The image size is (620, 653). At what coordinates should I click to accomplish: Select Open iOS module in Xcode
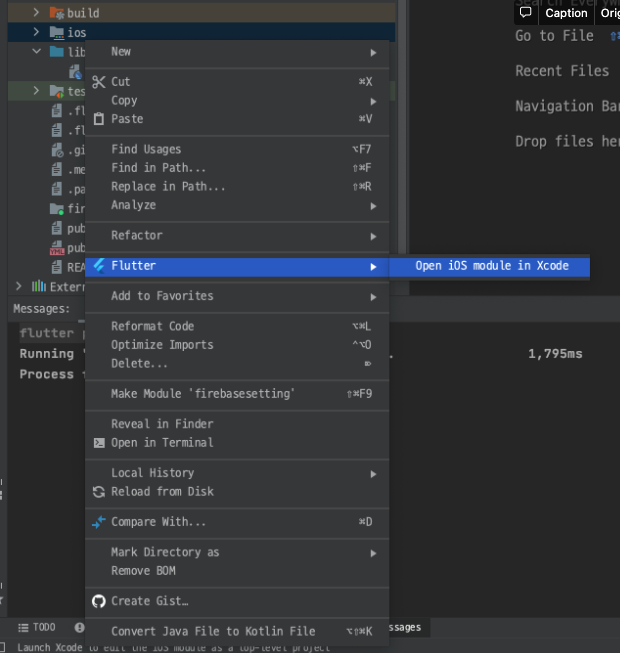[x=490, y=266]
